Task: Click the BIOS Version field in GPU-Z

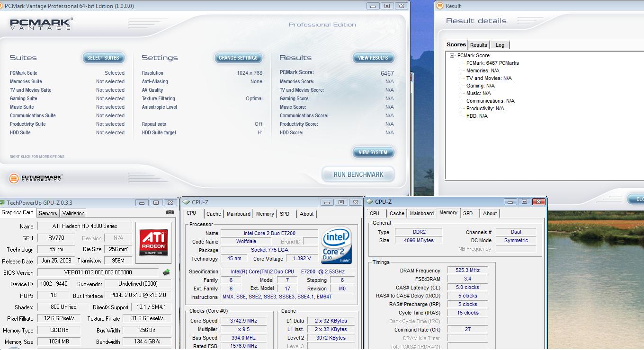Action: point(98,272)
